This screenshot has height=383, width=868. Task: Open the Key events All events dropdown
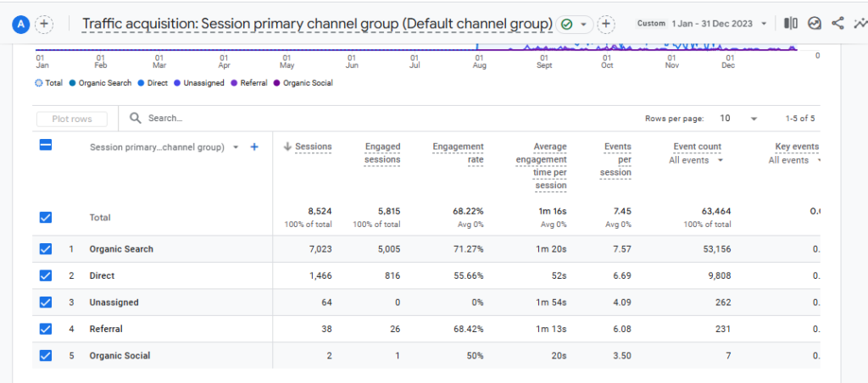[x=793, y=160]
